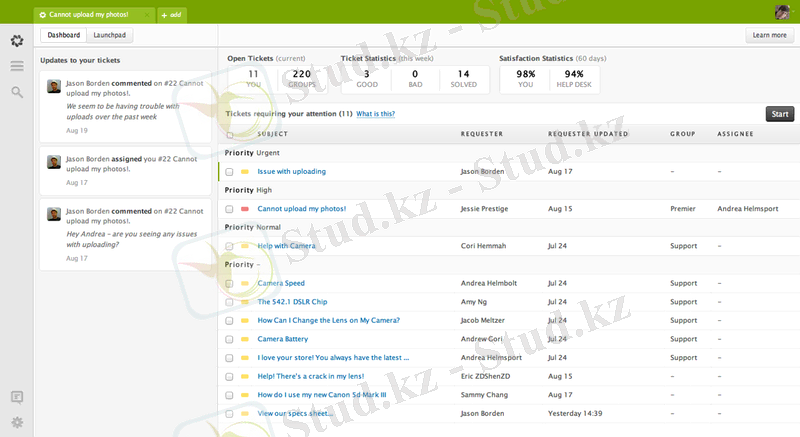Click the 98% YOU satisfaction stat
The image size is (800, 437).
526,79
